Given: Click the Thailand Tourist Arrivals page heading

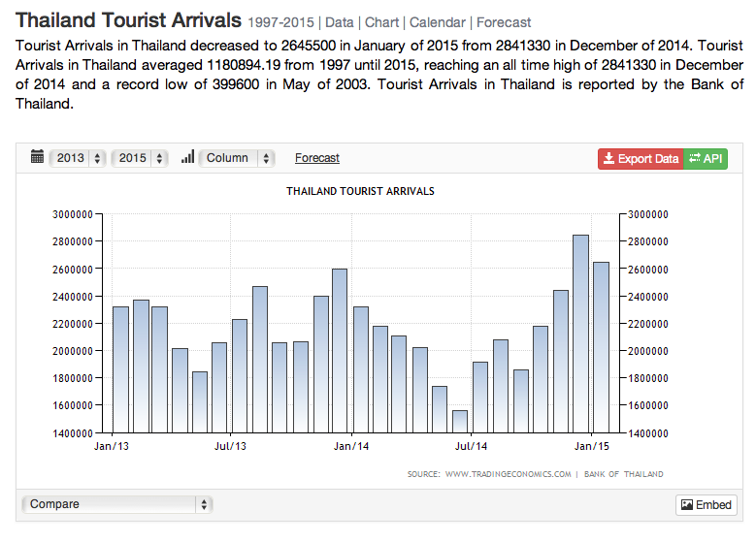Looking at the screenshot, I should point(128,19).
